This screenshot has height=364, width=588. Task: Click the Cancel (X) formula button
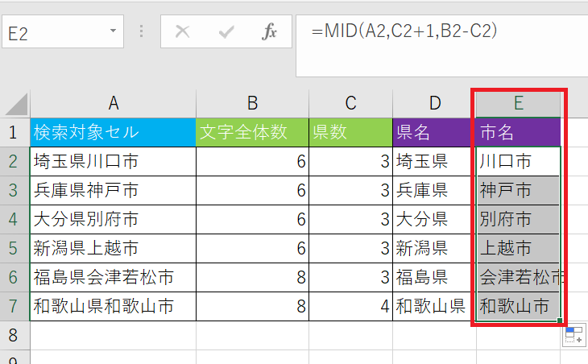coord(183,31)
